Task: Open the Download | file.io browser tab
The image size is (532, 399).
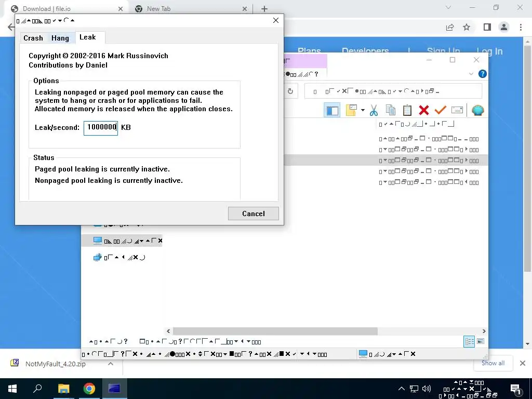Action: point(46,9)
